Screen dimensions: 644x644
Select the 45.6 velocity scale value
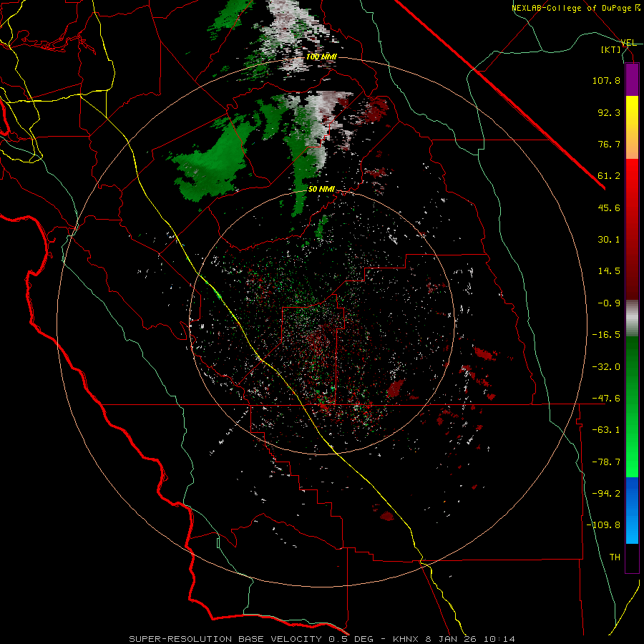[609, 208]
